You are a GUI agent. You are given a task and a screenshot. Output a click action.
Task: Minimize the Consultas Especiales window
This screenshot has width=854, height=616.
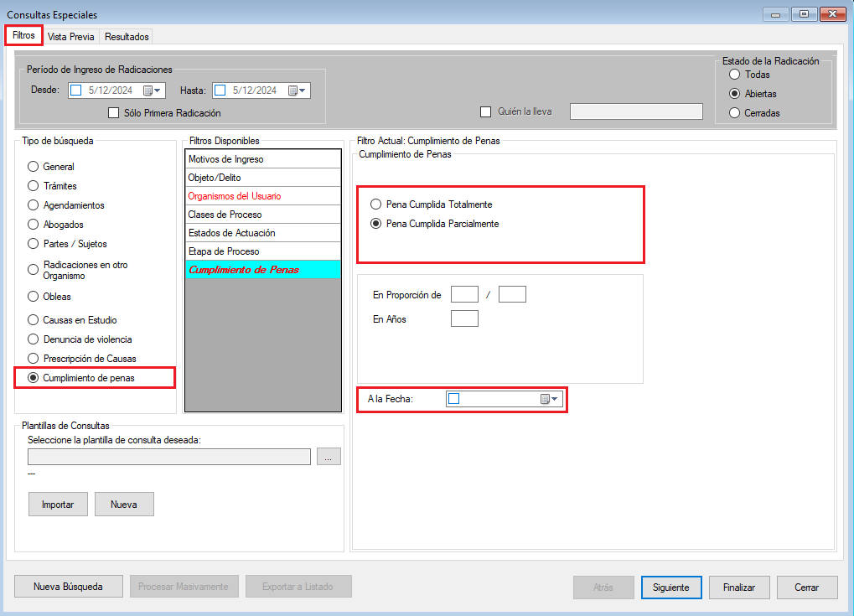(x=779, y=14)
